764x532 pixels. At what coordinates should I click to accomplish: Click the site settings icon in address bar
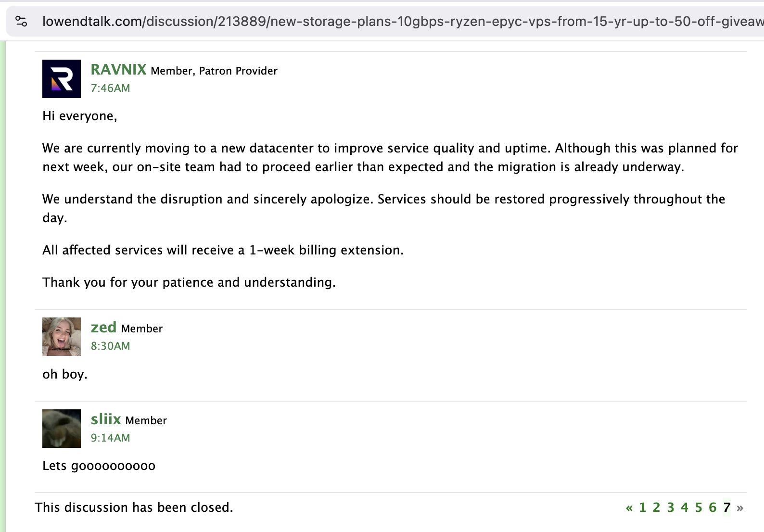[21, 21]
